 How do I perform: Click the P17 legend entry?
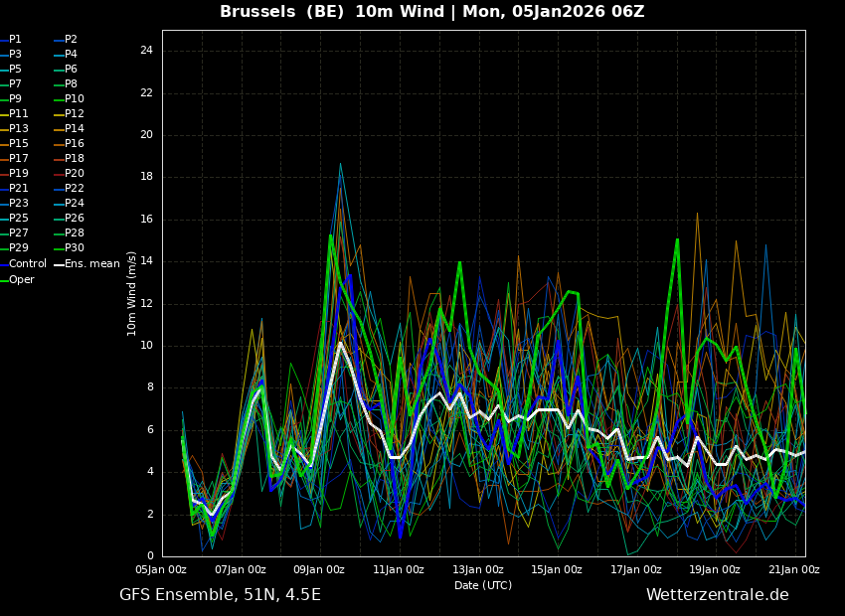(14, 158)
